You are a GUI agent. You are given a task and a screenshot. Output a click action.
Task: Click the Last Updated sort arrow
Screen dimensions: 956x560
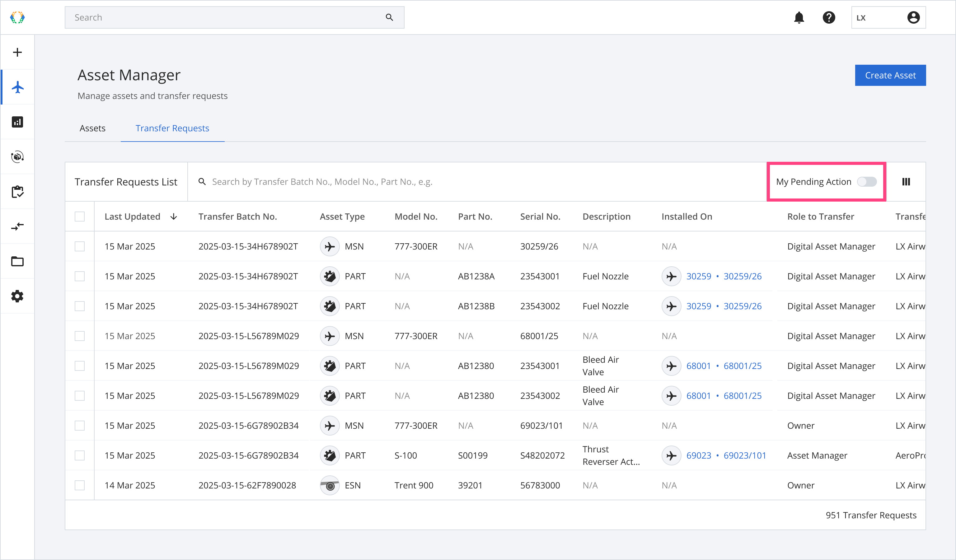click(x=174, y=217)
